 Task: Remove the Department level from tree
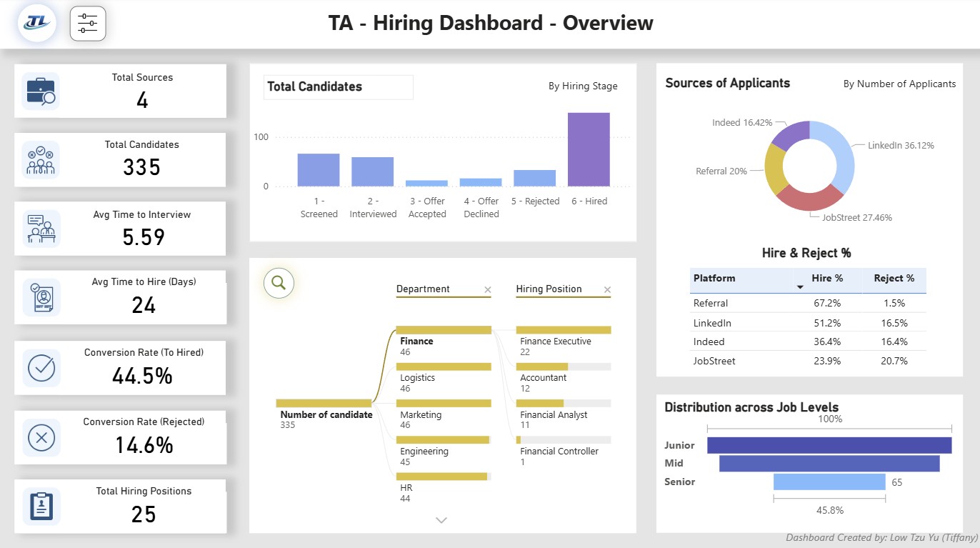pyautogui.click(x=488, y=289)
